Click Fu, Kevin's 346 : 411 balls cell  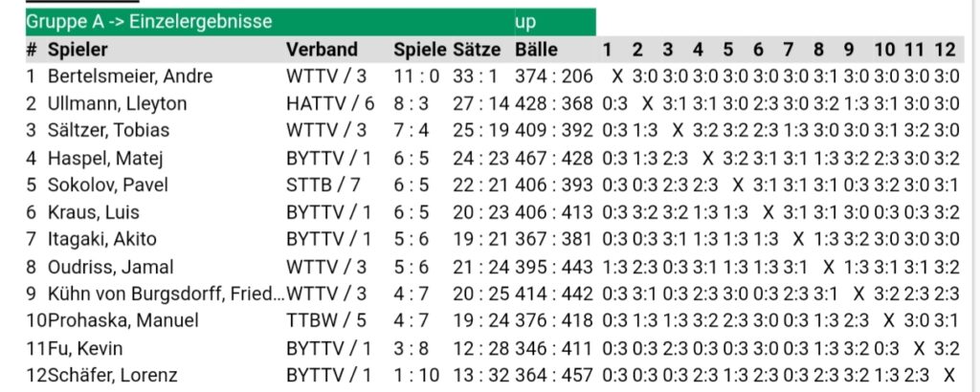[553, 348]
